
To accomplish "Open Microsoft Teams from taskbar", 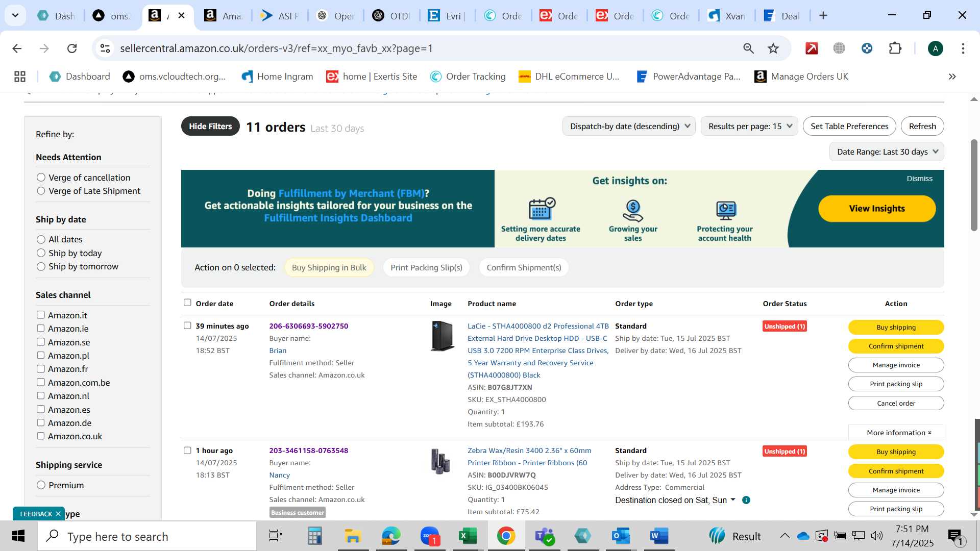I will coord(545,536).
